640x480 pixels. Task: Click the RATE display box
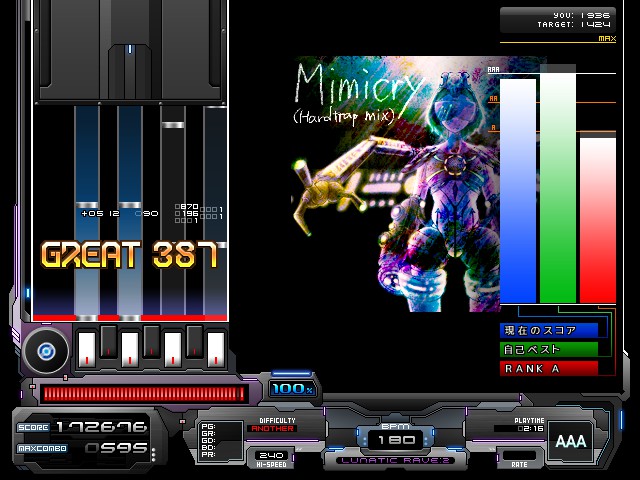point(519,455)
